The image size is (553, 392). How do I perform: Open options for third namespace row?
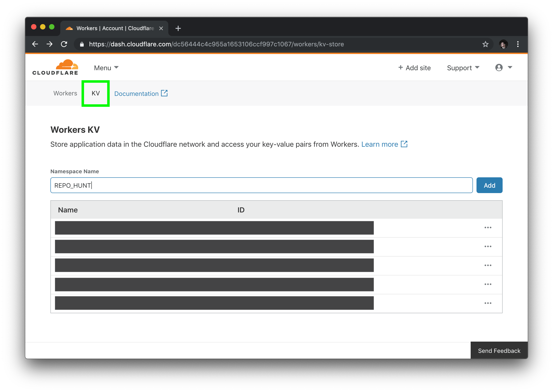click(x=488, y=265)
